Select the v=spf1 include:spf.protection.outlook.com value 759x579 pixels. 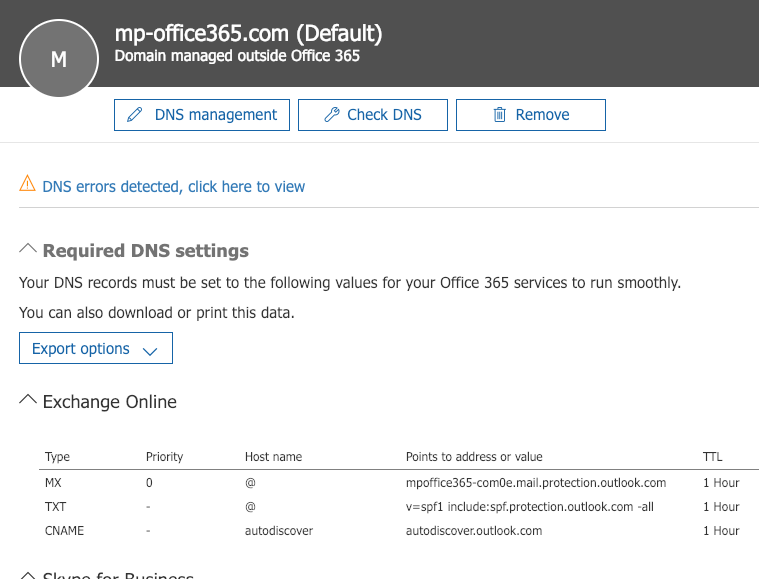click(x=530, y=507)
